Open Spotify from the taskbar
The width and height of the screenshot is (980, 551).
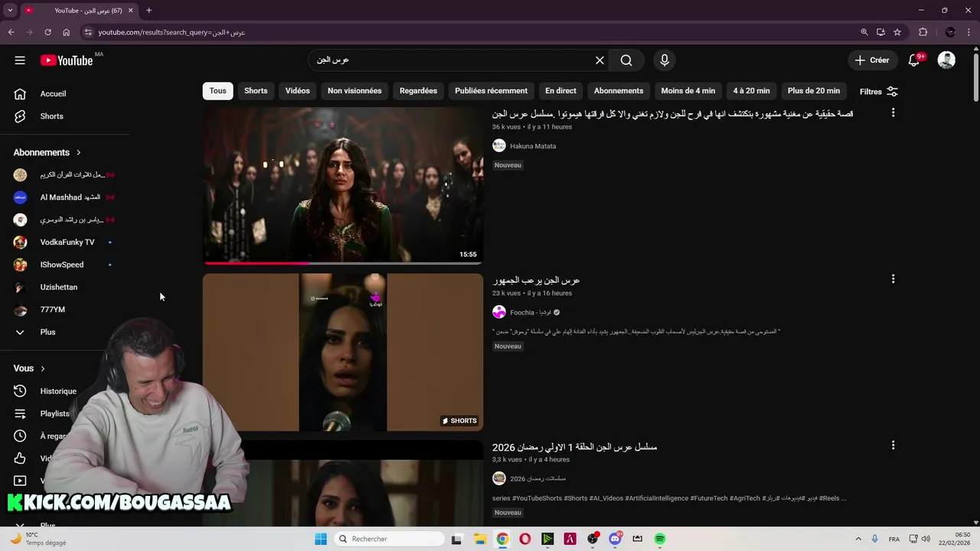coord(660,539)
